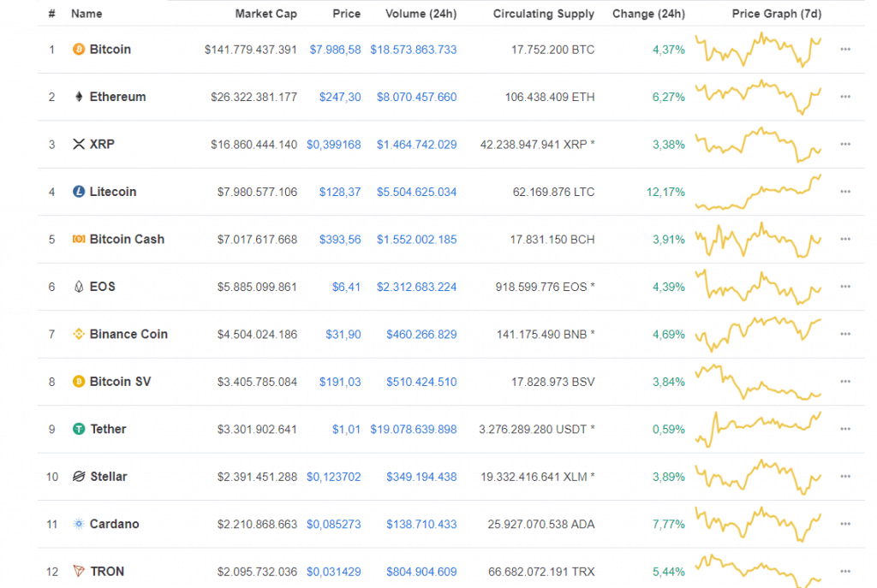Click Tether's 0,59% change value
This screenshot has width=877, height=588.
point(668,430)
